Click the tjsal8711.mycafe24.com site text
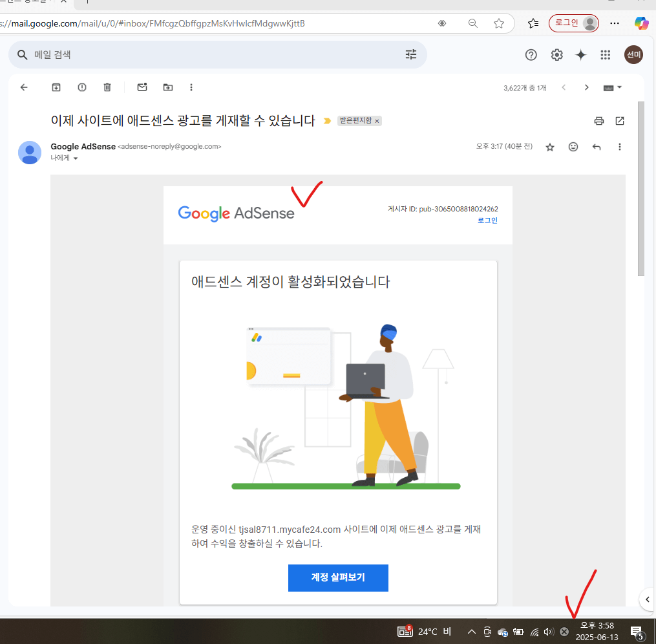656x644 pixels. pos(290,530)
